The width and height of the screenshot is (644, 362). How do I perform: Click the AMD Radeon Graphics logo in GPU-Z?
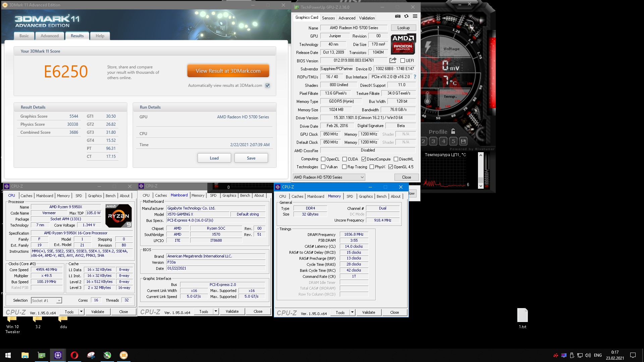coord(404,44)
